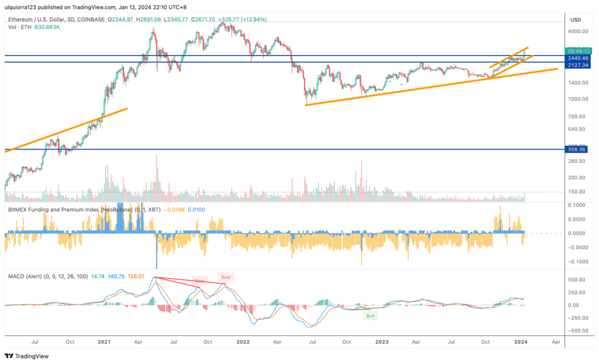Click the volume value 630.663K

click(x=47, y=27)
